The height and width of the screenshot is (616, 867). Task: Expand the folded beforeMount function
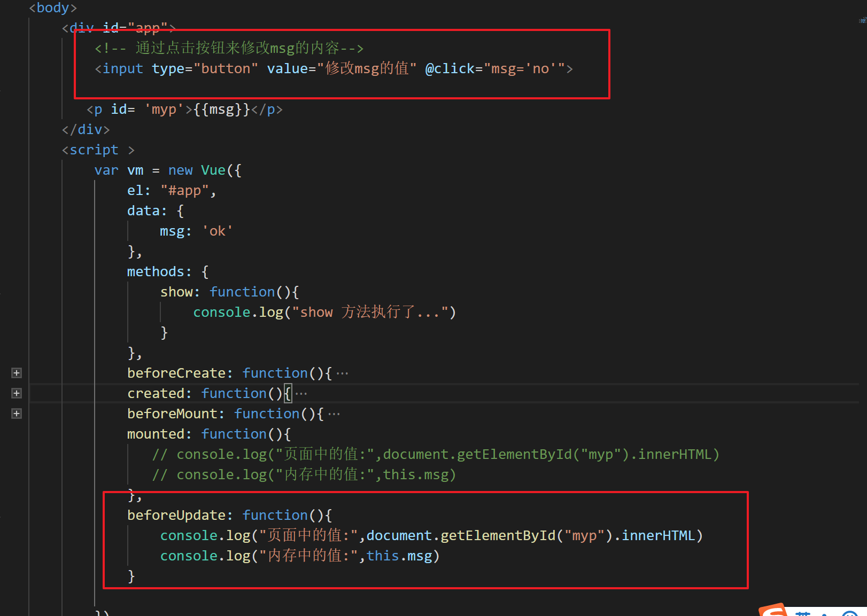point(17,414)
